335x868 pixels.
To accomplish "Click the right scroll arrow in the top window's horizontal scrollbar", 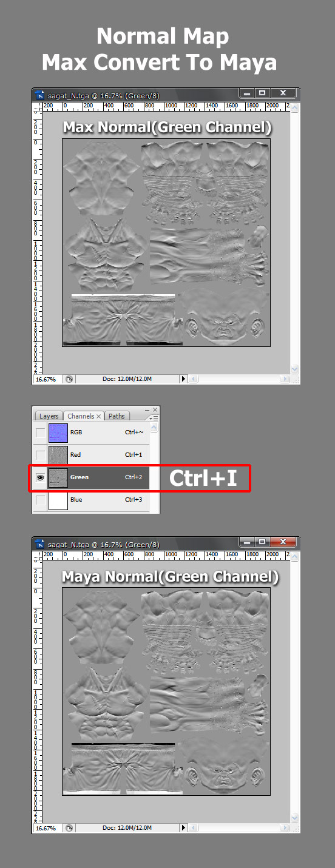I will [285, 379].
